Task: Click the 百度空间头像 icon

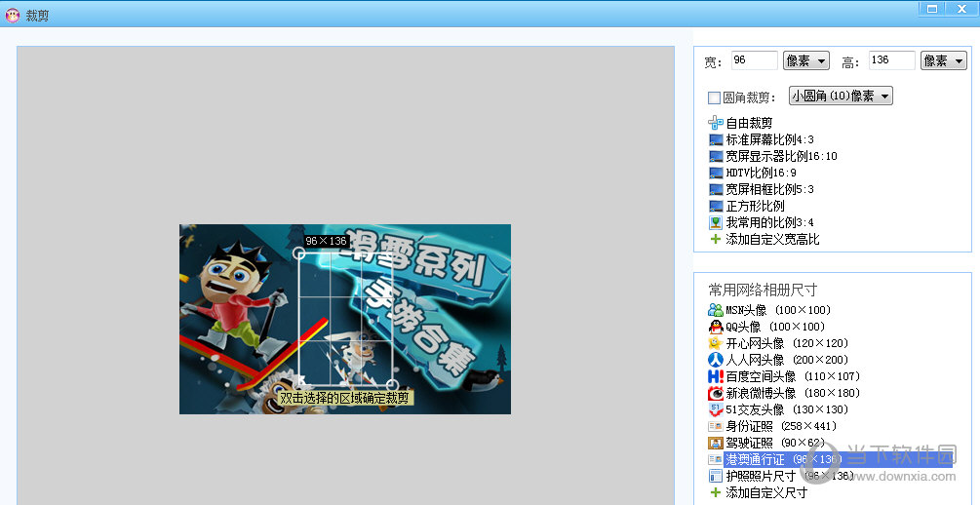Action: click(716, 376)
